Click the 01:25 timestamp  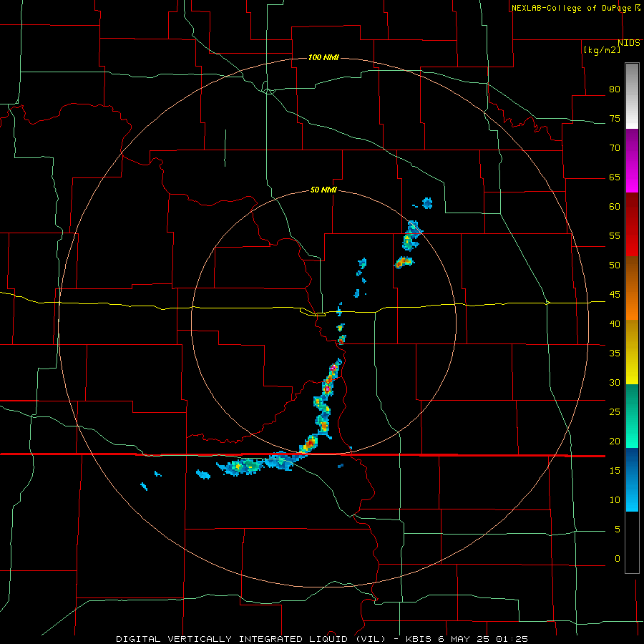512,639
